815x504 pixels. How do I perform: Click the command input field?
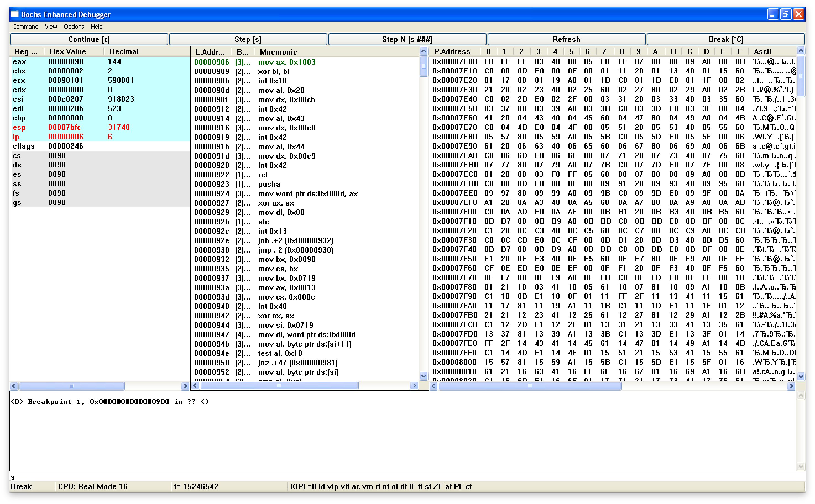[400, 477]
